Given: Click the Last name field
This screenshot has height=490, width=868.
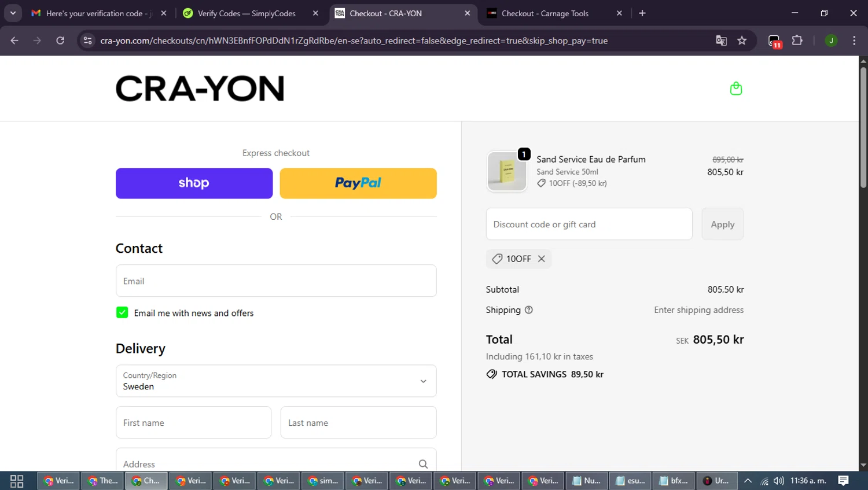Looking at the screenshot, I should coord(358,422).
